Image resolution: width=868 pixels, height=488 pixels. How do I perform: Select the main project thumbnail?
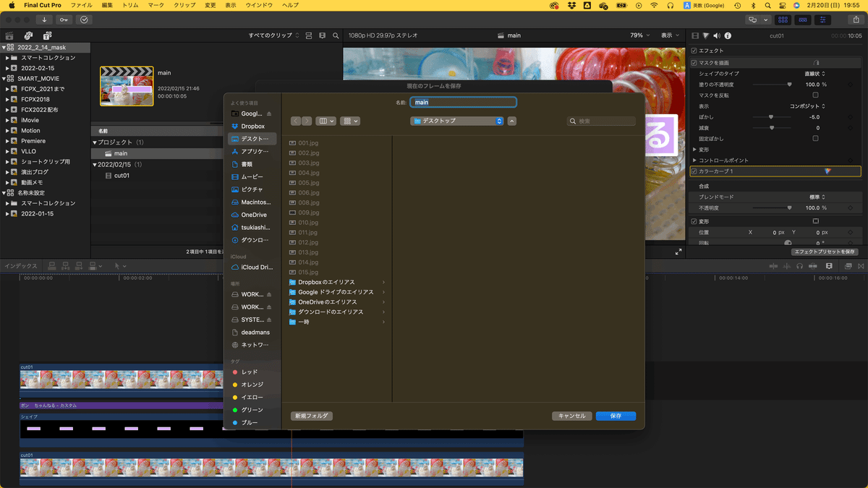127,87
